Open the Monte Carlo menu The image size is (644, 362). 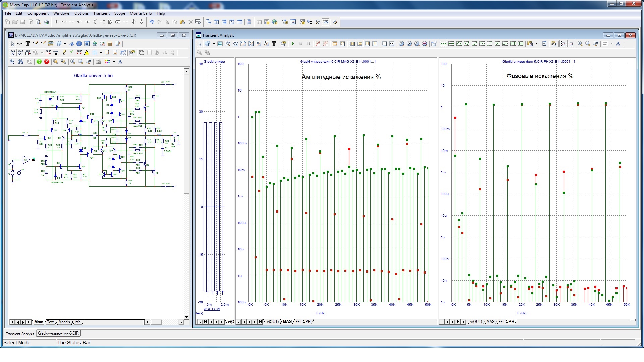141,13
